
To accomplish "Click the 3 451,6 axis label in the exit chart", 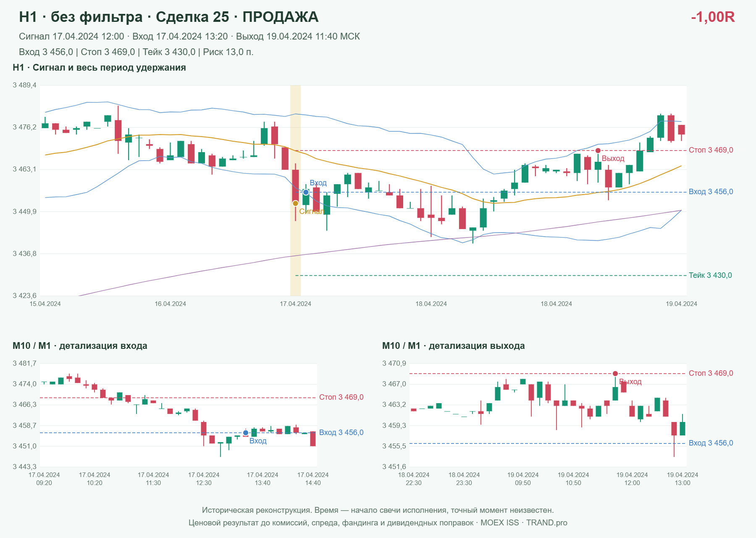I will click(x=394, y=467).
